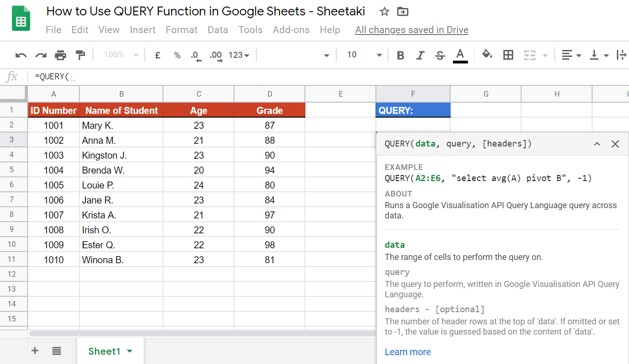
Task: Select the Paint format roller tool
Action: click(x=80, y=55)
